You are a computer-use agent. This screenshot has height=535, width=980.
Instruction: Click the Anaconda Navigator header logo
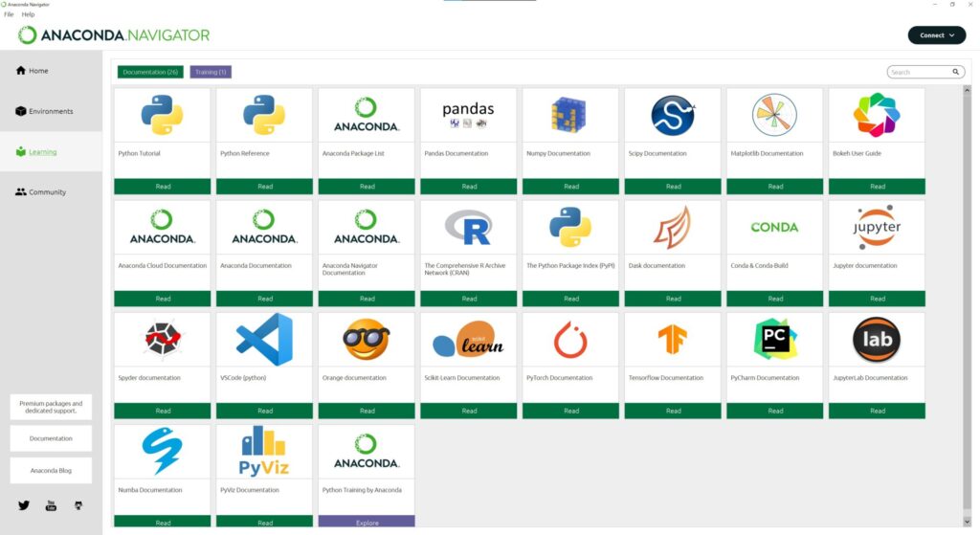(x=114, y=35)
